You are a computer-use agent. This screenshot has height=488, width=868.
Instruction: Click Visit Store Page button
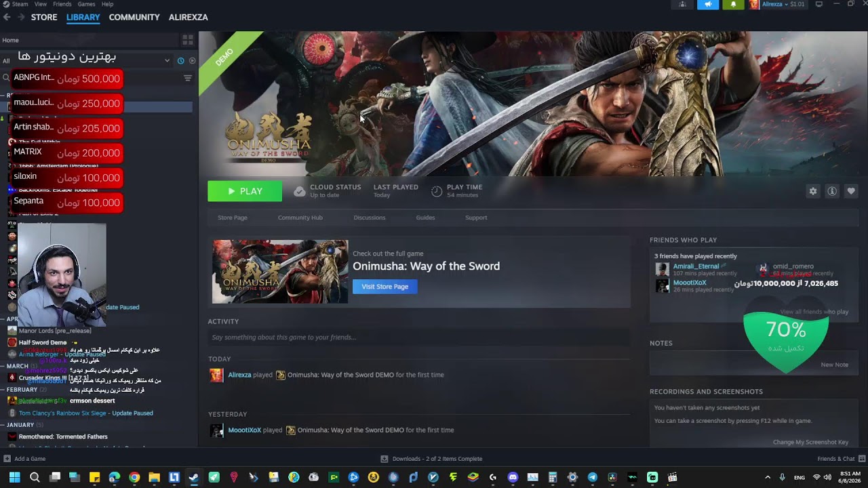[385, 287]
